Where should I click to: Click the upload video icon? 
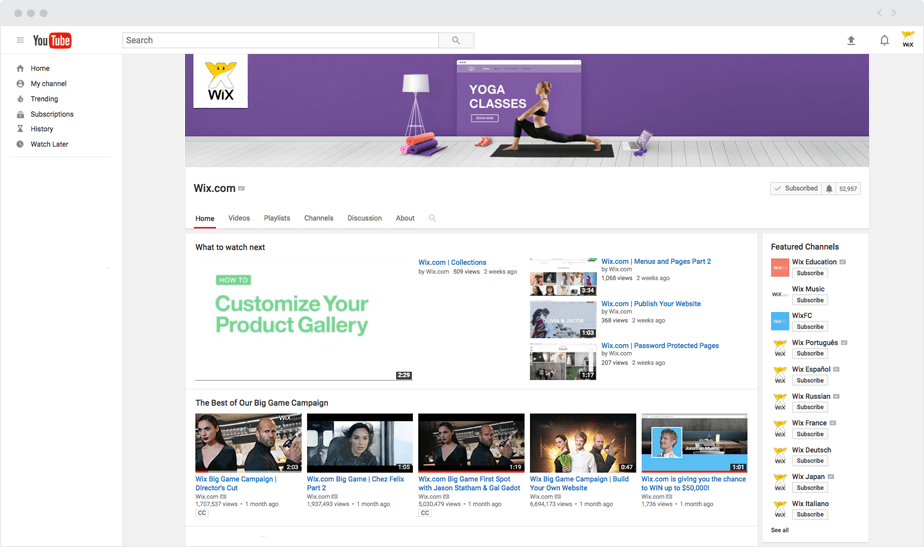pos(851,40)
